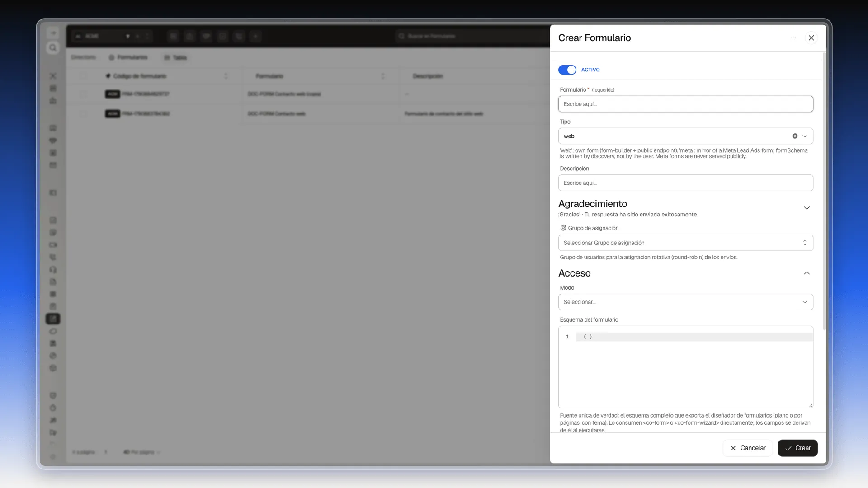Click the panel vertical scrollbar
The image size is (868, 488).
[x=824, y=192]
